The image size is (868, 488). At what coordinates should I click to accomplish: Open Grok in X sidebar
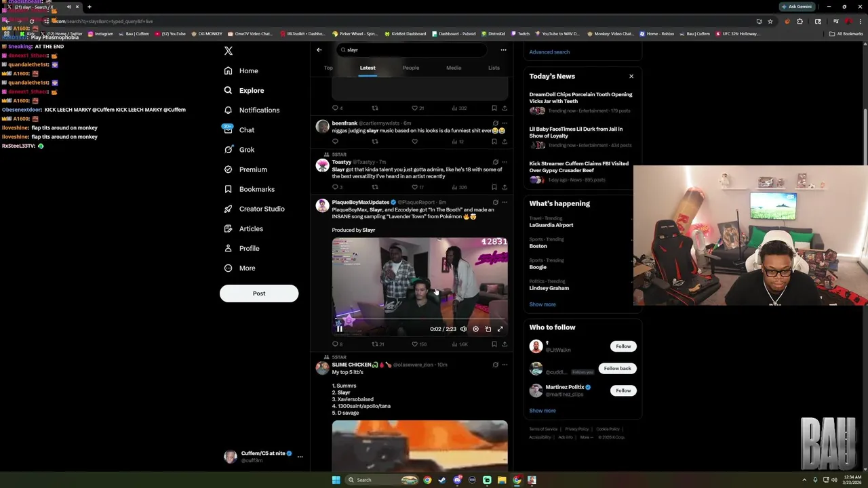click(x=239, y=149)
